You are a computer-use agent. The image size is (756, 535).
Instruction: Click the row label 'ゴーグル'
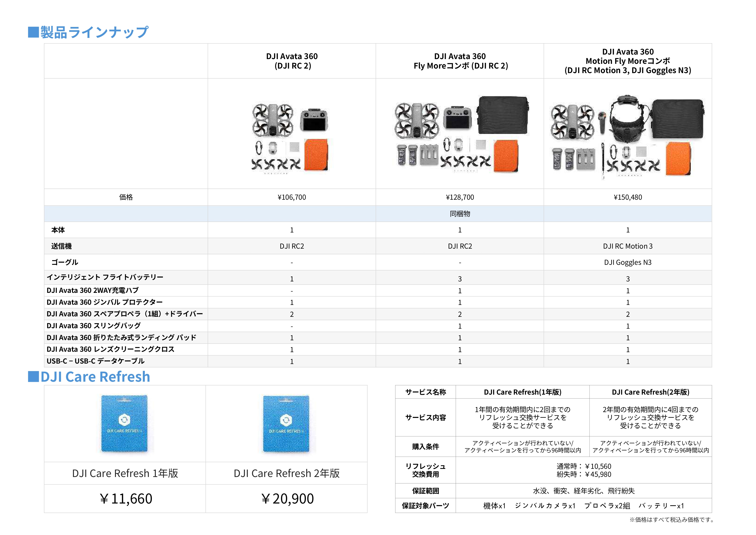click(x=65, y=262)
